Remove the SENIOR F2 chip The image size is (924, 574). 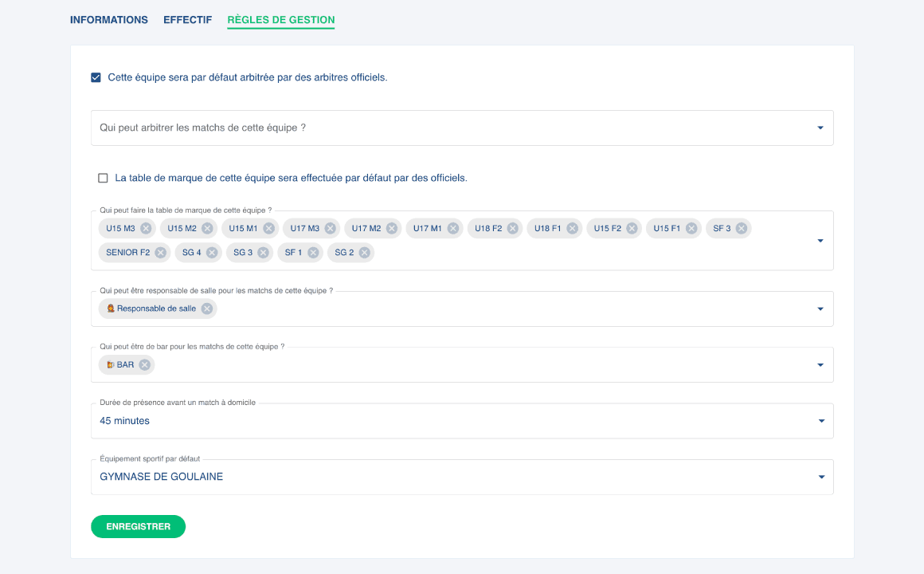point(161,253)
